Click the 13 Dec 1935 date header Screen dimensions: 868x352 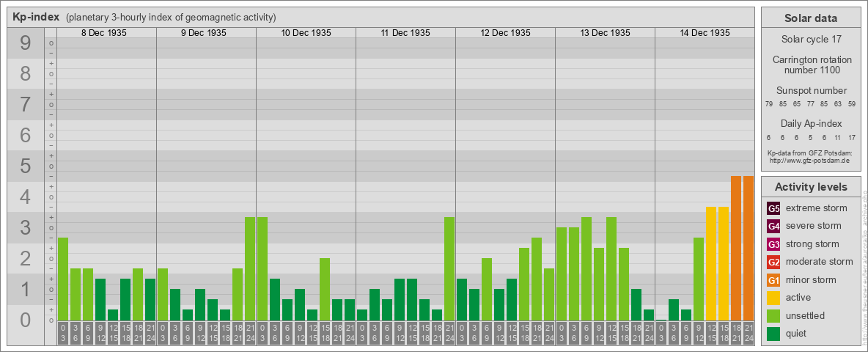point(605,33)
